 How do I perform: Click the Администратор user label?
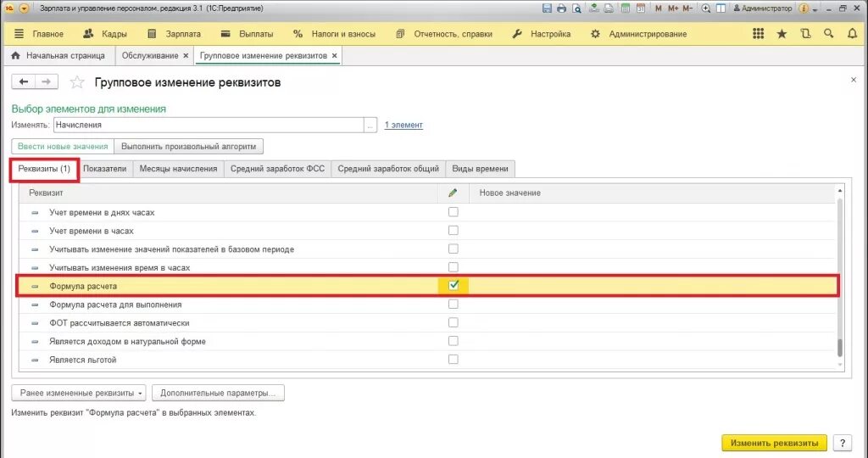click(762, 8)
